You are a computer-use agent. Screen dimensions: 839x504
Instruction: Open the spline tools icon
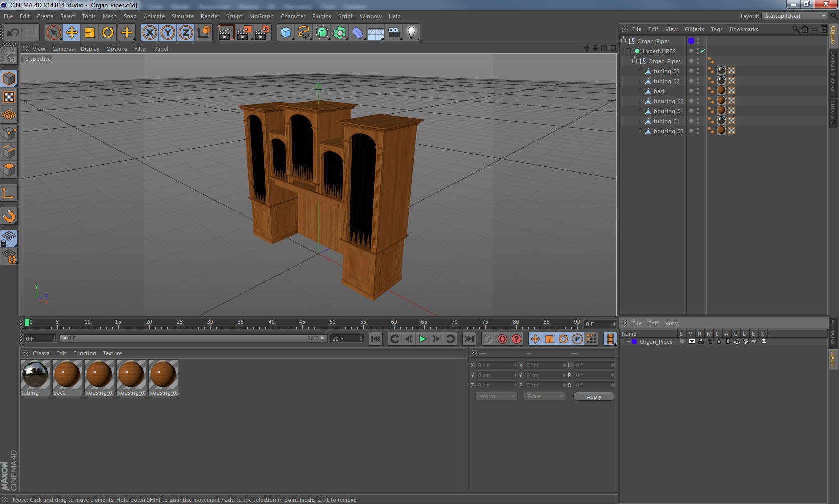click(303, 33)
